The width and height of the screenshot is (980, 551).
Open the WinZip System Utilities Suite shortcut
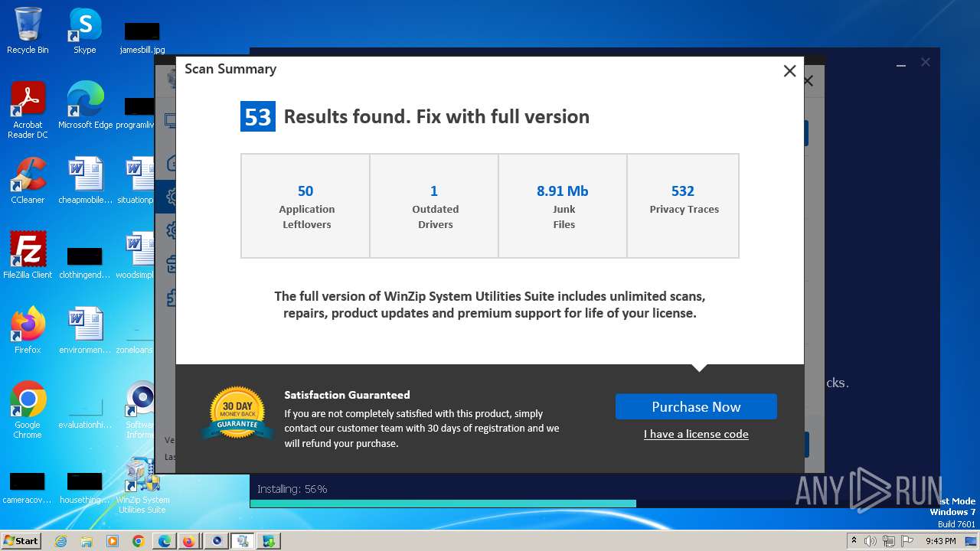(142, 485)
